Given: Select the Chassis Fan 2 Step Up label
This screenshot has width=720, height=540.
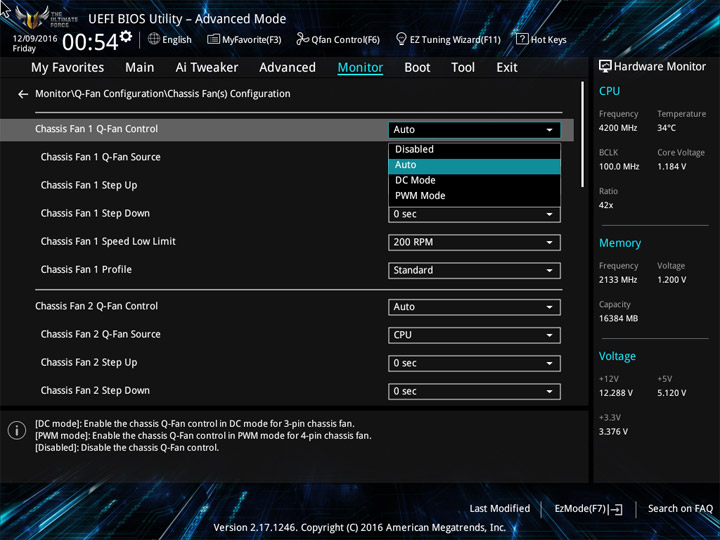Looking at the screenshot, I should [x=89, y=362].
